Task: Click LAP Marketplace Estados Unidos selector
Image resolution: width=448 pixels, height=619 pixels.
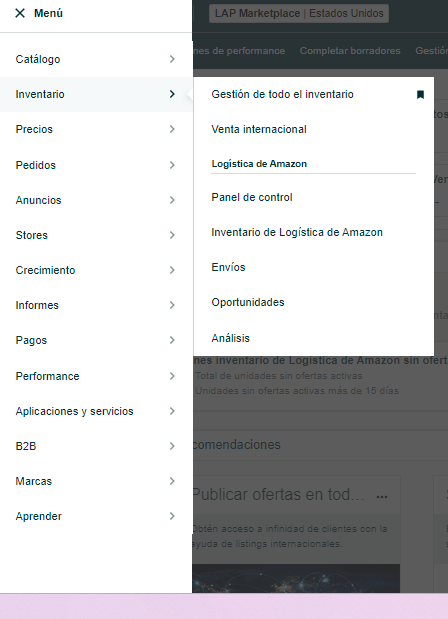Action: 299,13
